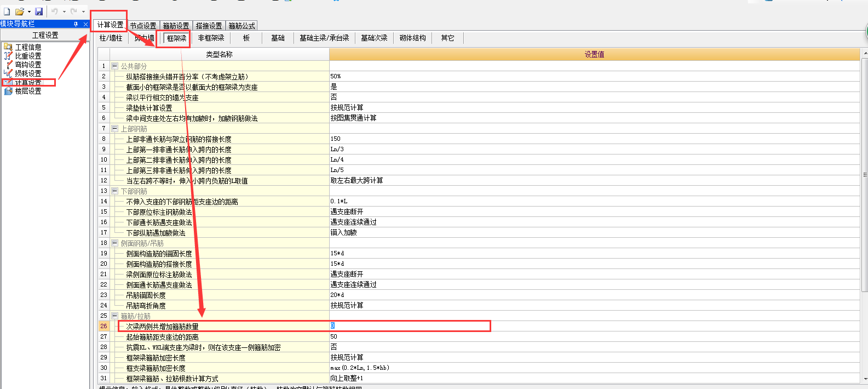Click the Undo arrow icon

coord(55,12)
